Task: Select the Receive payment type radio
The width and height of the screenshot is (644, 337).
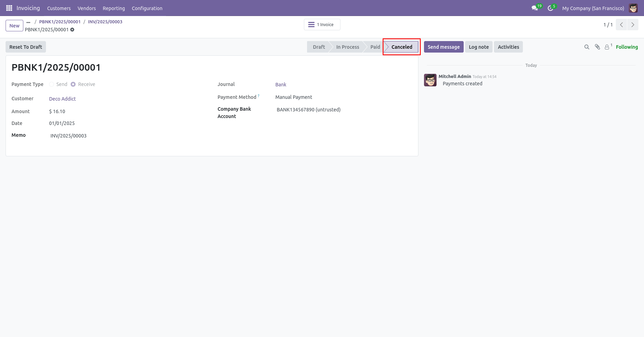Action: pyautogui.click(x=73, y=84)
